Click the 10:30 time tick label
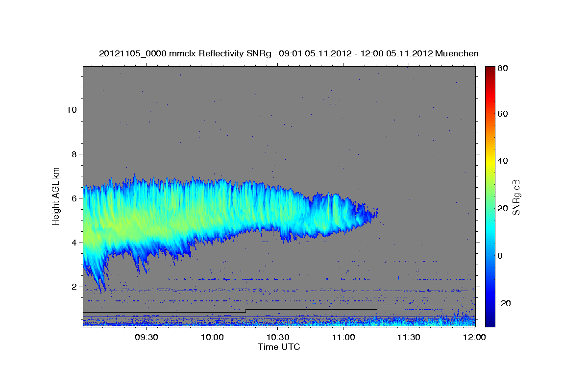588x392 pixels. pos(278,338)
